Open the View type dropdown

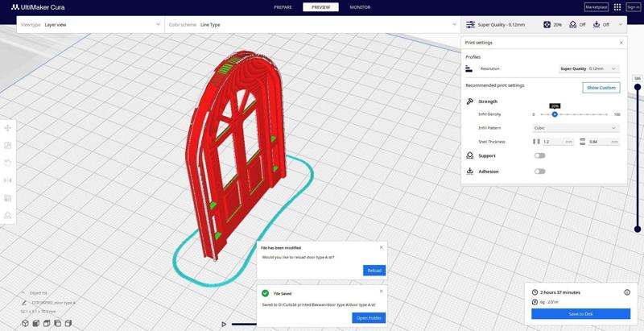(90, 25)
